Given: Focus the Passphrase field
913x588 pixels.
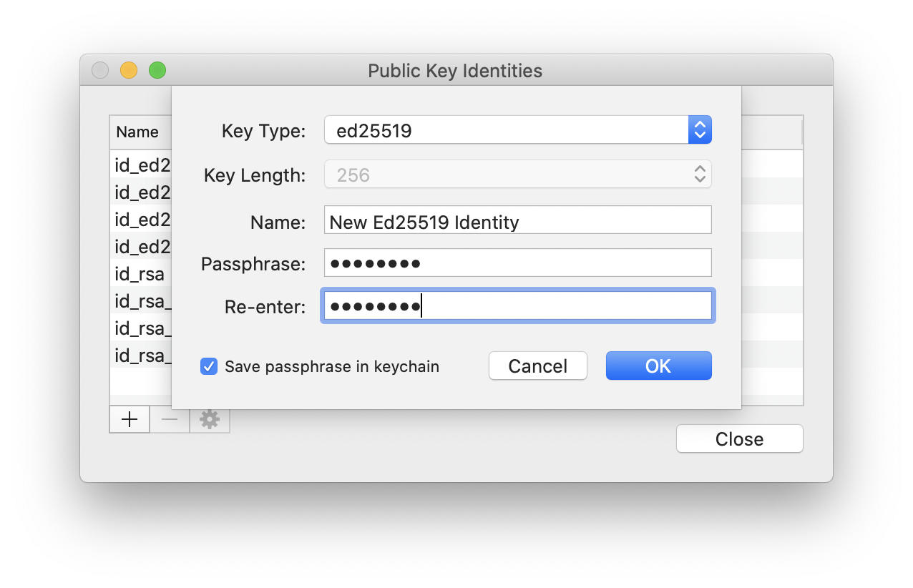Looking at the screenshot, I should coord(517,263).
